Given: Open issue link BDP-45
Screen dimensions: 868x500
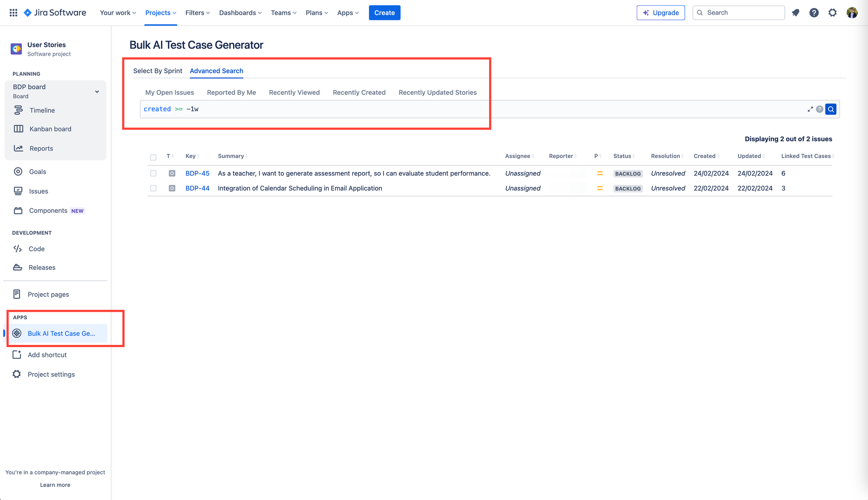Looking at the screenshot, I should (x=197, y=173).
